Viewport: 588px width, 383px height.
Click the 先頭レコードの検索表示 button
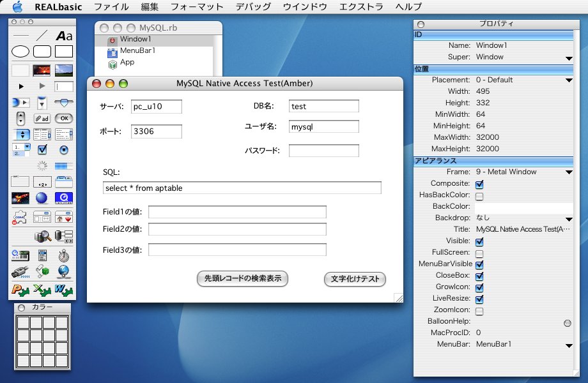tap(243, 278)
